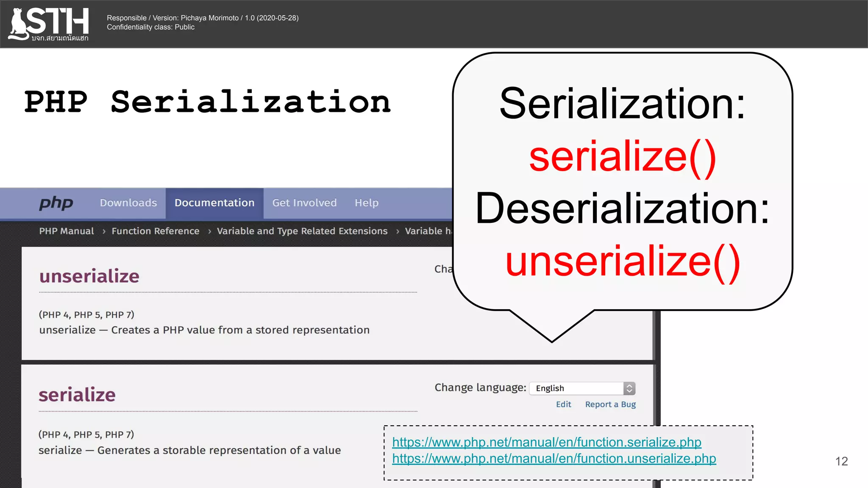Screen dimensions: 868x488
Task: Click the red serialize() callout text
Action: (623, 157)
